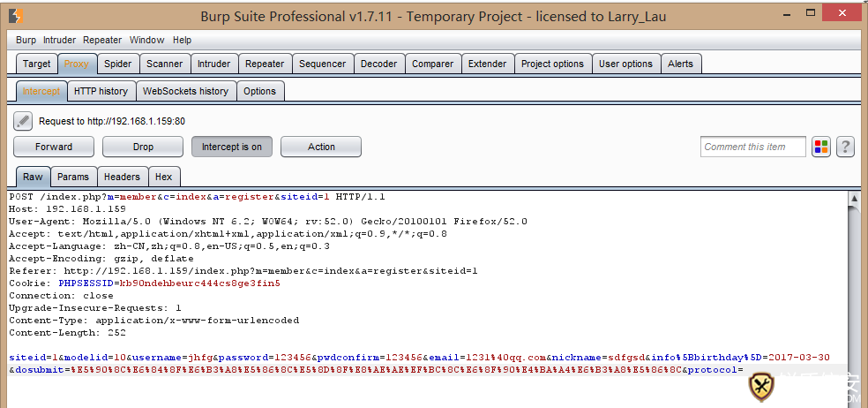The height and width of the screenshot is (408, 868).
Task: Open the Intruder menu
Action: [60, 40]
